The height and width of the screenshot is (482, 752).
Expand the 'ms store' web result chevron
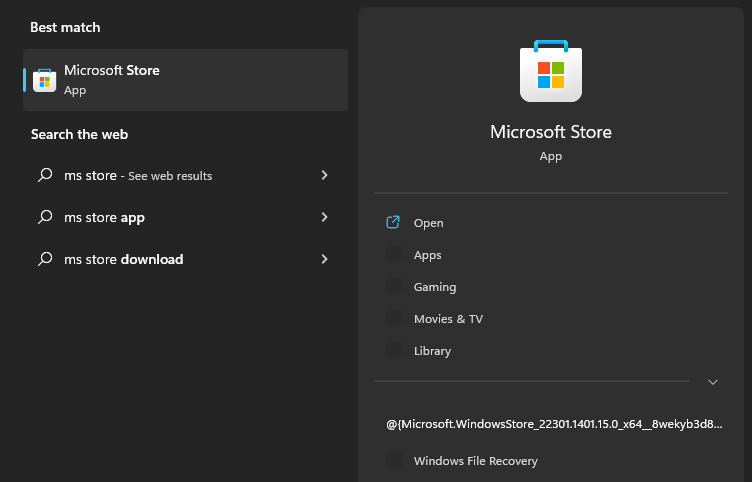[x=325, y=175]
